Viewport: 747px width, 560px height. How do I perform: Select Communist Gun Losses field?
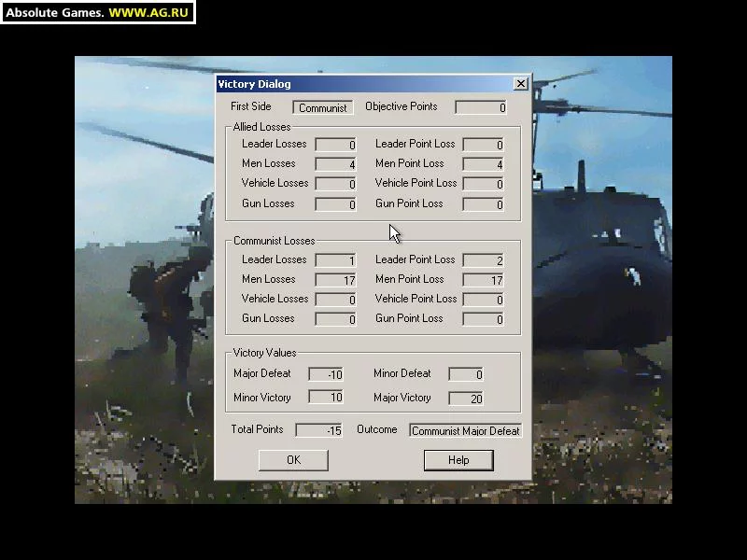[x=335, y=319]
